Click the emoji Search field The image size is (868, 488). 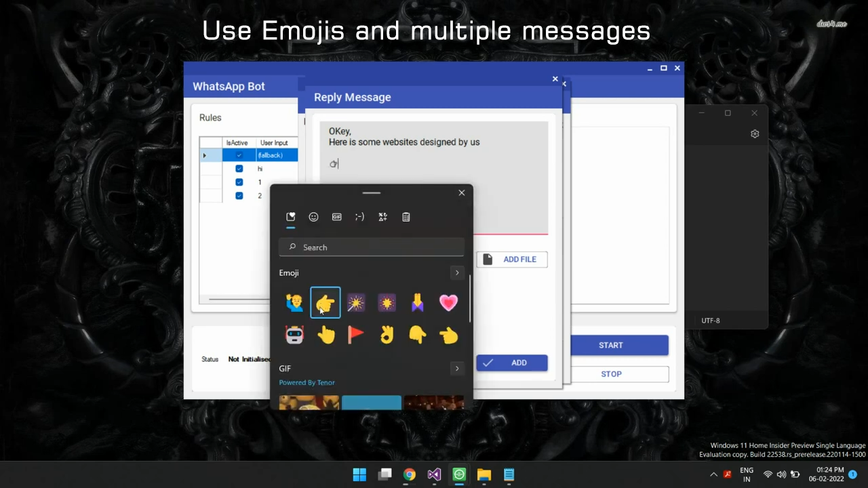372,247
